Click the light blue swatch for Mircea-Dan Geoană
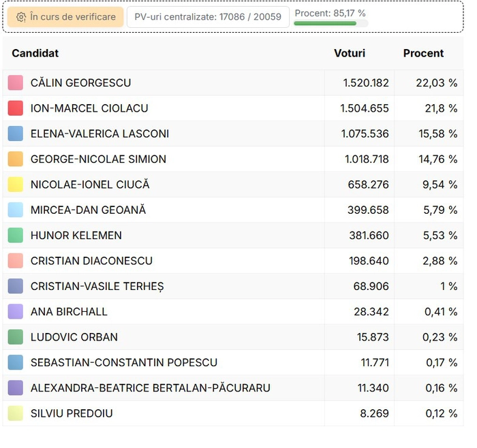This screenshot has height=448, width=477. 16,210
